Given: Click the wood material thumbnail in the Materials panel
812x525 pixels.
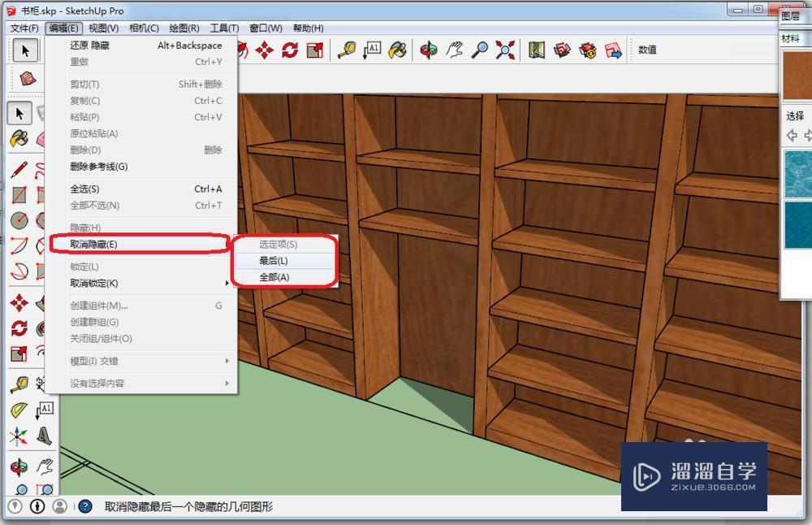Looking at the screenshot, I should coord(796,75).
